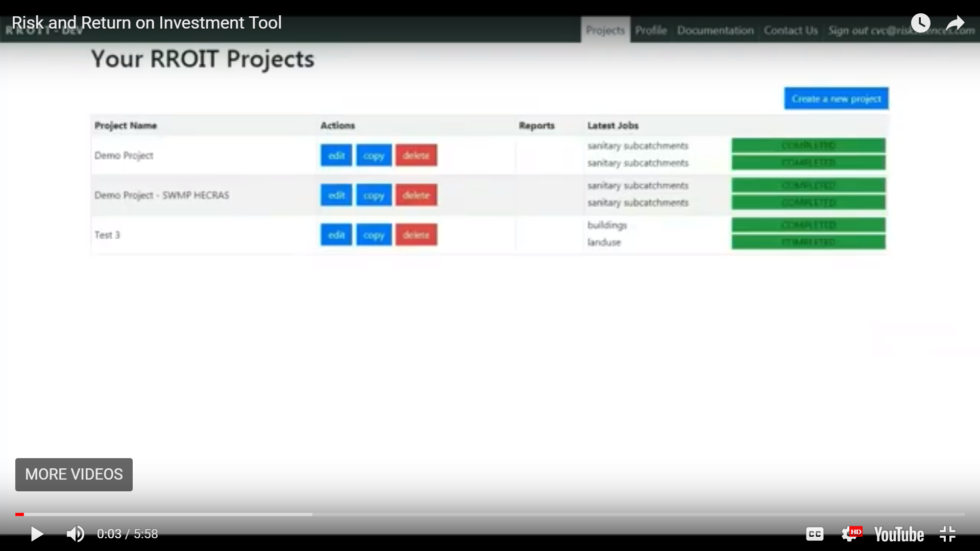Switch to the Projects tab
This screenshot has height=551, width=980.
coord(605,31)
